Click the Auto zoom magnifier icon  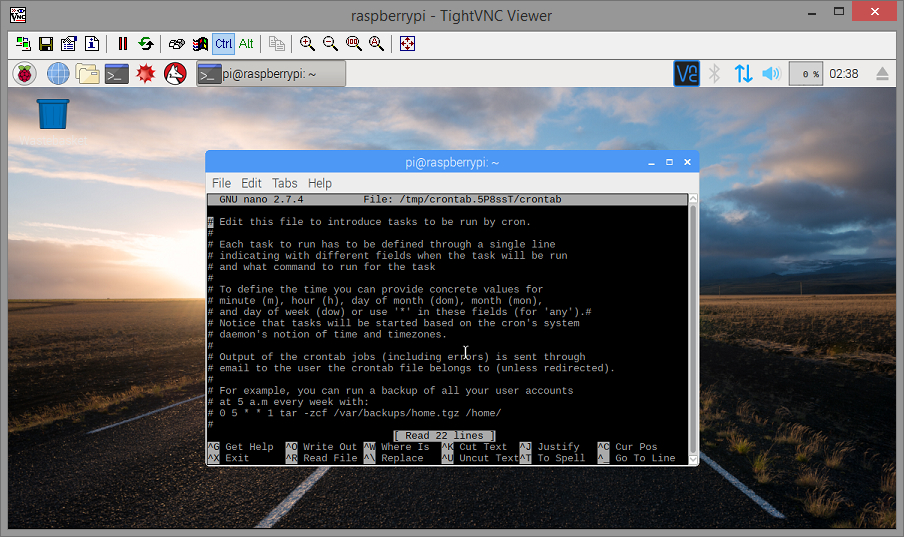pos(376,44)
